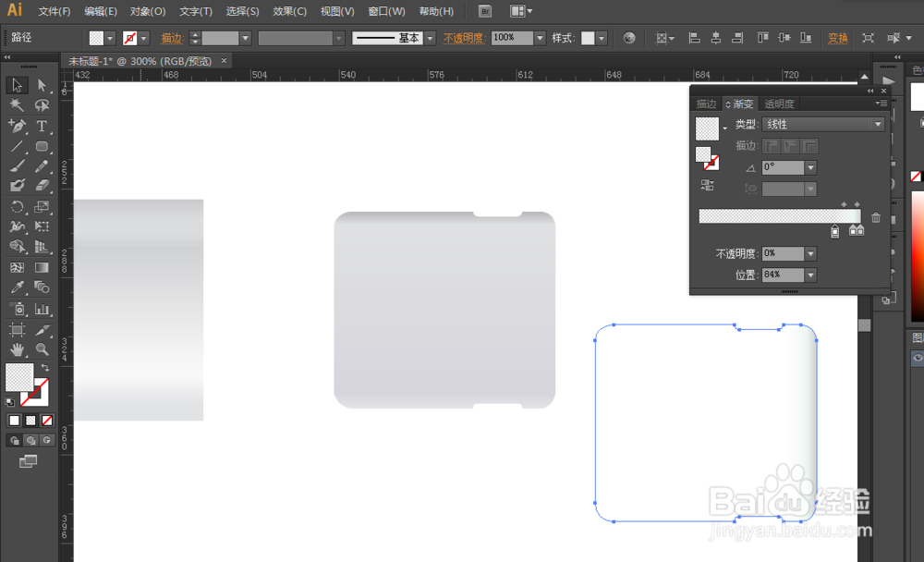The image size is (924, 562).
Task: Enable Draw Normal mode
Action: 14,441
